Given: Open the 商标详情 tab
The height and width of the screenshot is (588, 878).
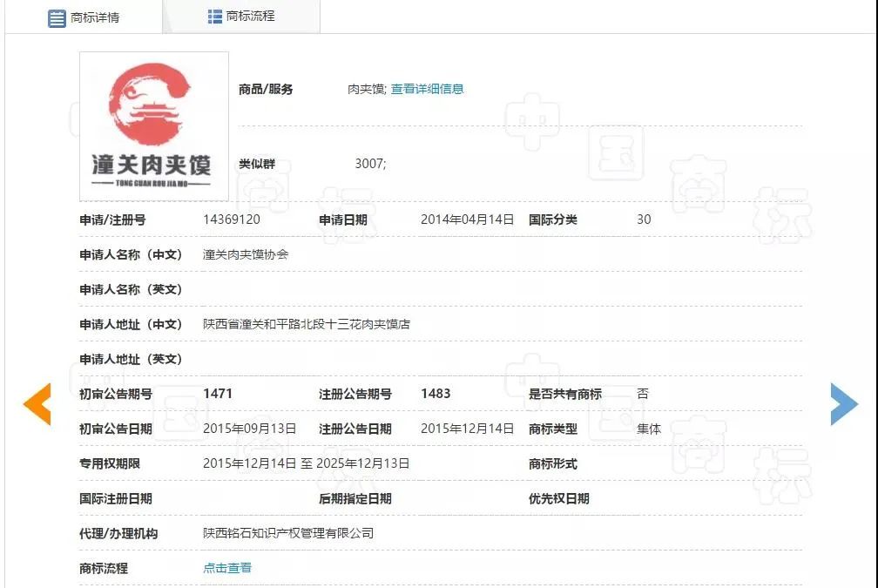Looking at the screenshot, I should coord(84,17).
